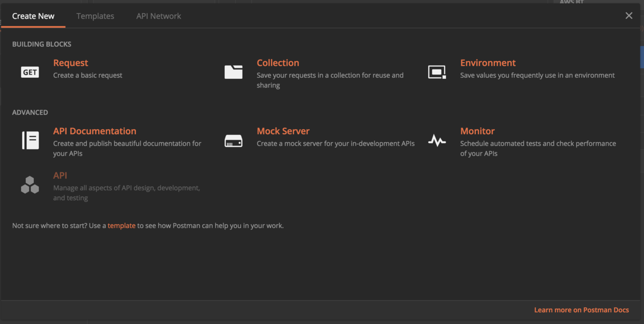This screenshot has height=324, width=644.
Task: Click the Monitor pulse line icon
Action: 437,141
